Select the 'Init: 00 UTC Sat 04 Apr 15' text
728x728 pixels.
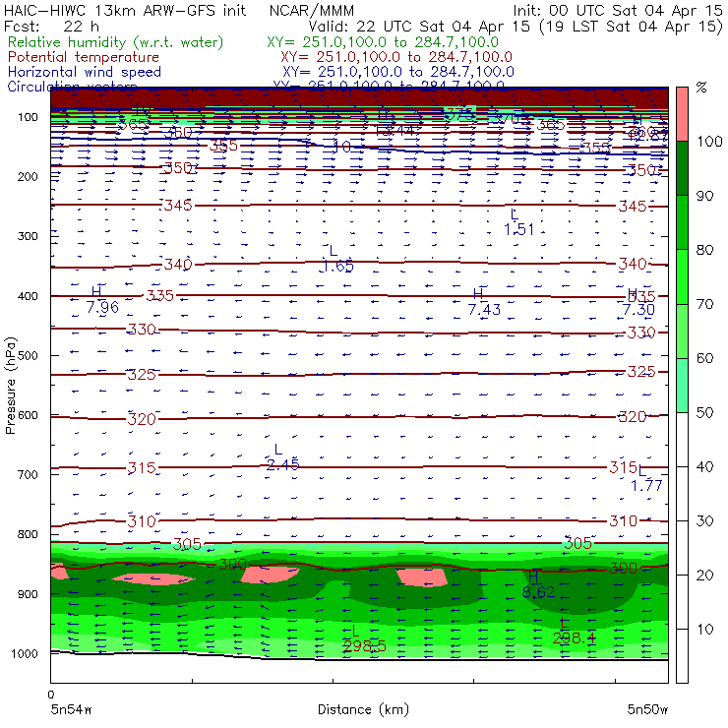[x=617, y=11]
